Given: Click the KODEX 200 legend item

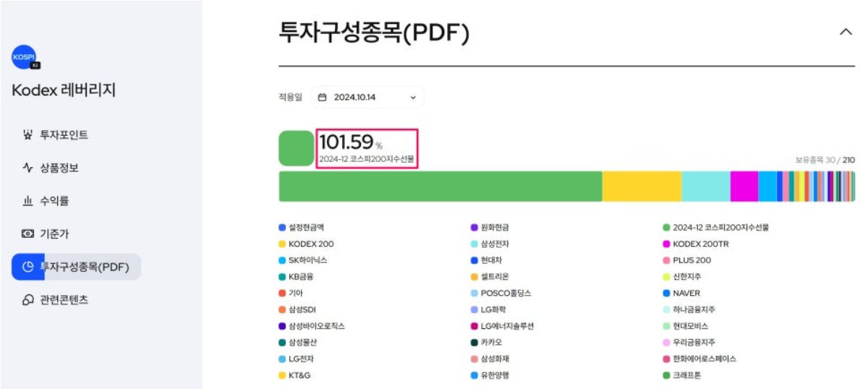Looking at the screenshot, I should pyautogui.click(x=306, y=244).
